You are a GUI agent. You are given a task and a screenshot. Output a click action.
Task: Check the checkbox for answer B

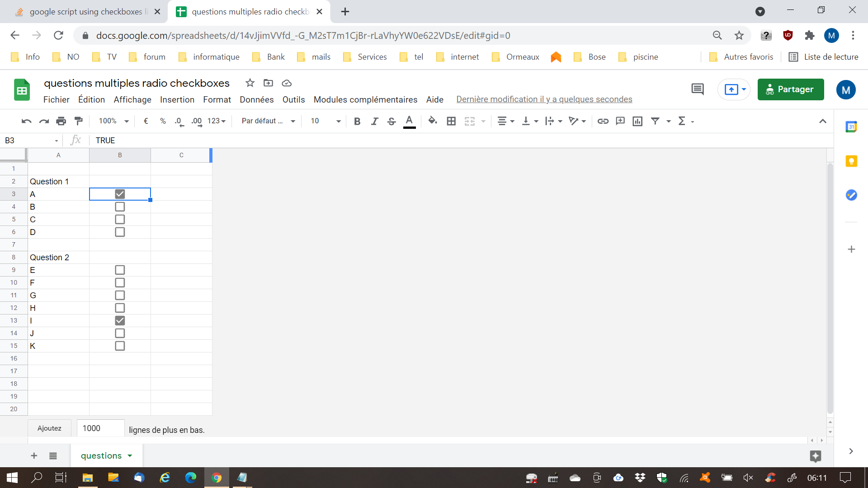(x=120, y=206)
